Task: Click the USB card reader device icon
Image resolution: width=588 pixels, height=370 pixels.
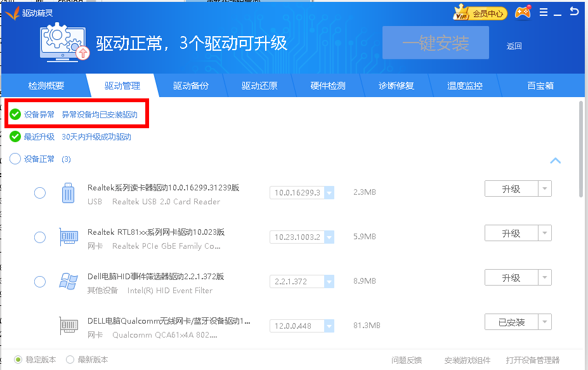Action: 68,193
